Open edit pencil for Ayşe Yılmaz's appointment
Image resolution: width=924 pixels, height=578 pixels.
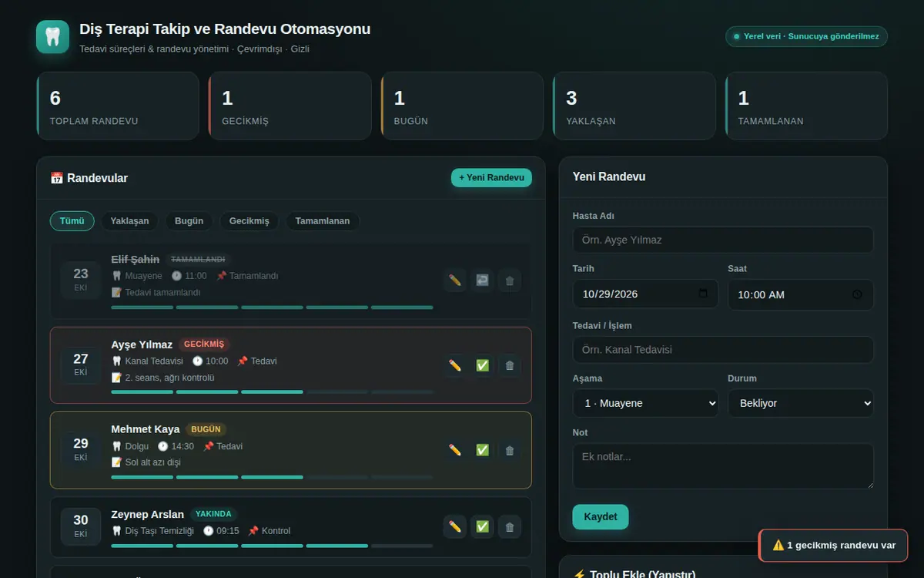455,365
